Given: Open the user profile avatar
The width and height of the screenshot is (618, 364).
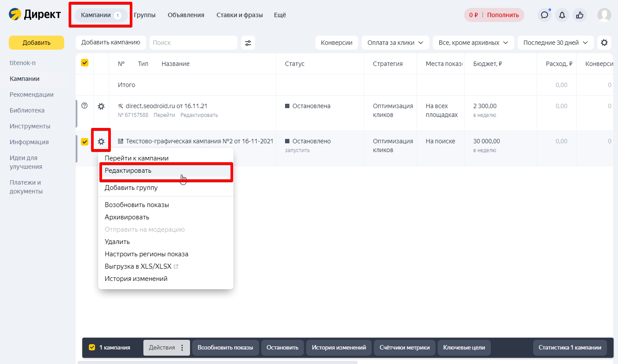Looking at the screenshot, I should 604,15.
